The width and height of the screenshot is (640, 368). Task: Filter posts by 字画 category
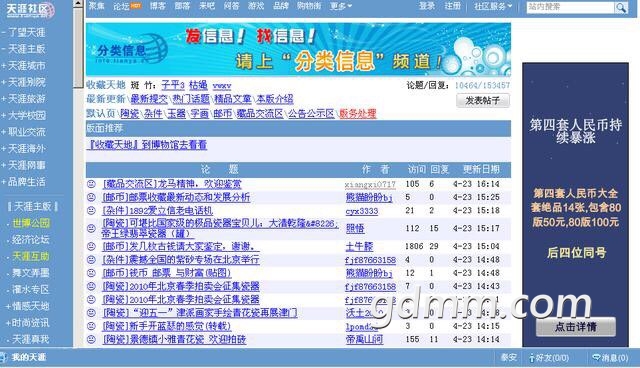click(200, 114)
